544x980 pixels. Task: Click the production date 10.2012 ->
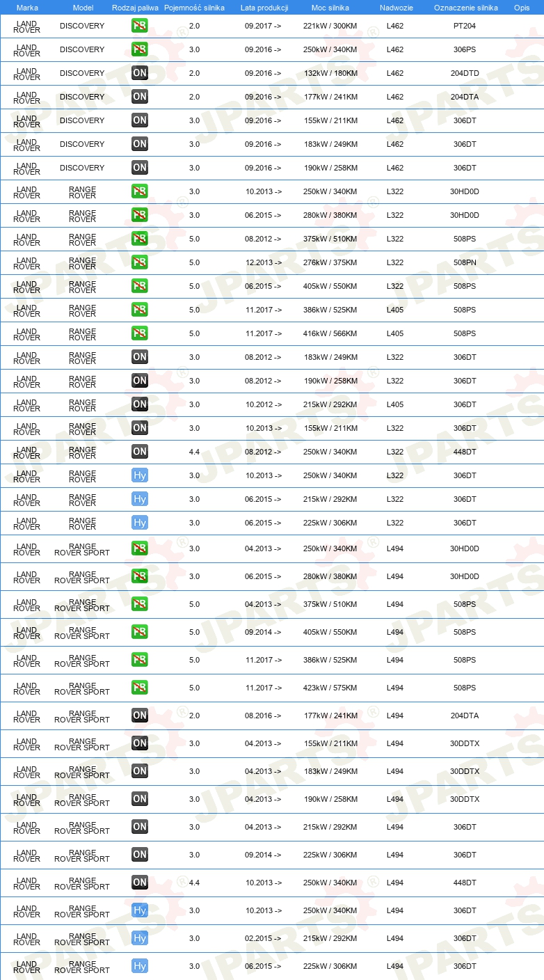click(x=264, y=404)
